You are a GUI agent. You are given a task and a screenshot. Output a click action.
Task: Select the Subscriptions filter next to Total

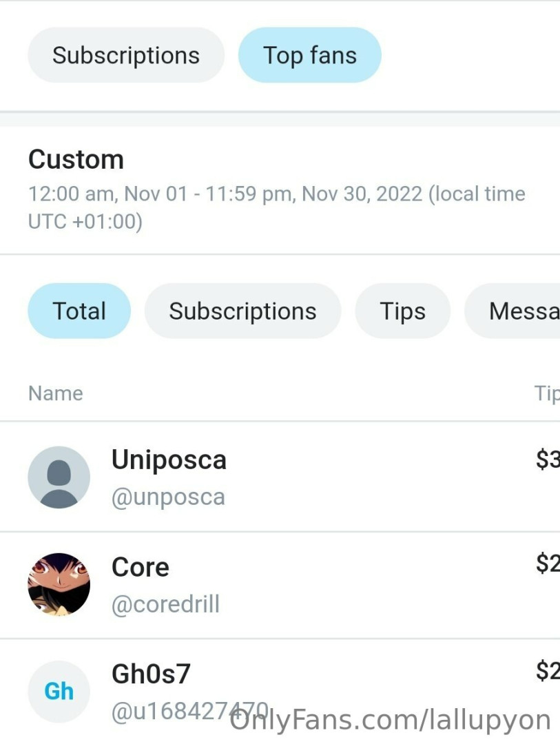coord(242,311)
